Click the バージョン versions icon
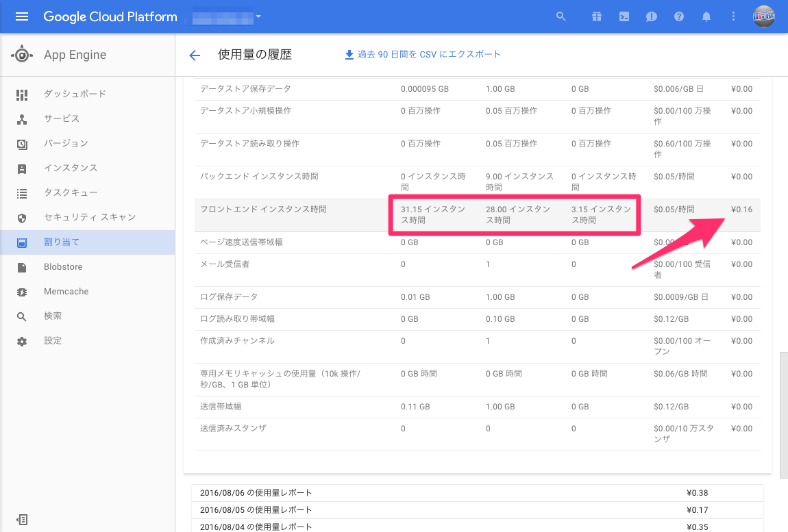 pyautogui.click(x=22, y=144)
